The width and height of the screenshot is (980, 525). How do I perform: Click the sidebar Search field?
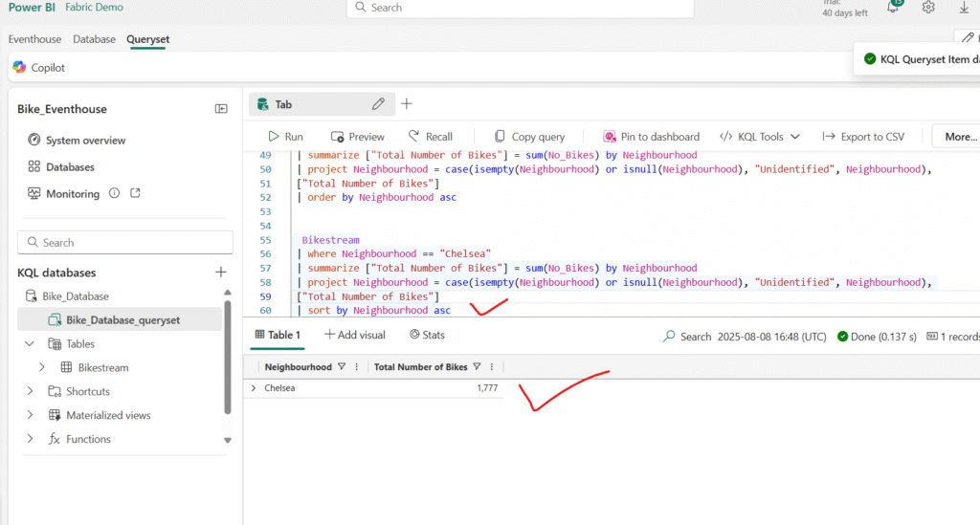click(125, 242)
